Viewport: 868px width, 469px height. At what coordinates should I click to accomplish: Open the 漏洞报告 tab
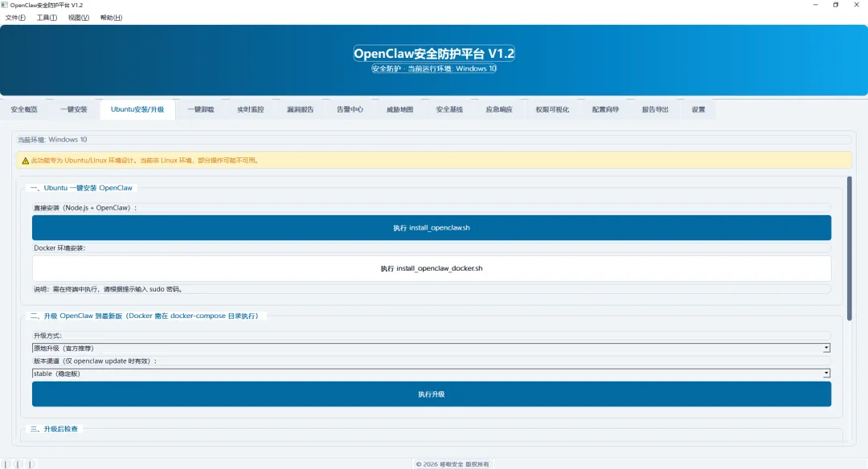pos(301,109)
